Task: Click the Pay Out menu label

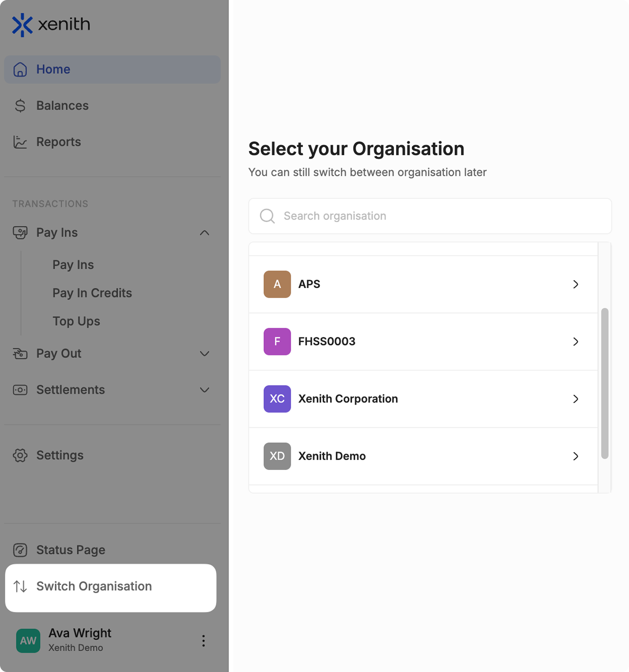Action: [59, 354]
